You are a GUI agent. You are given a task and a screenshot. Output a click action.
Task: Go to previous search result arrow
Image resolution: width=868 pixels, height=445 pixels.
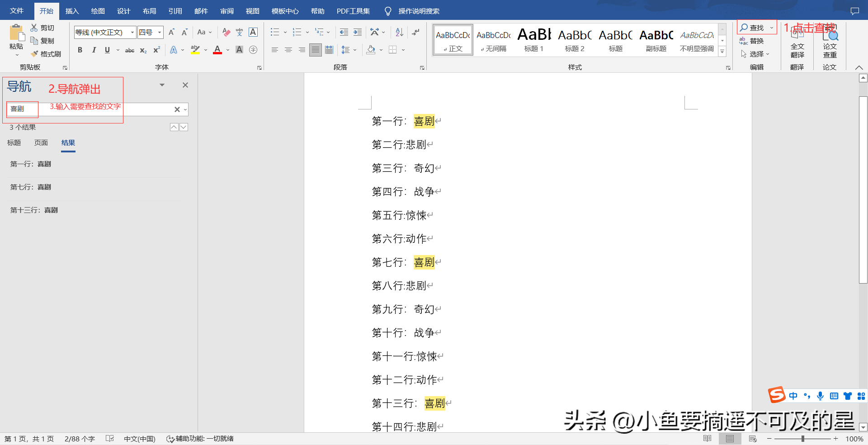(174, 127)
